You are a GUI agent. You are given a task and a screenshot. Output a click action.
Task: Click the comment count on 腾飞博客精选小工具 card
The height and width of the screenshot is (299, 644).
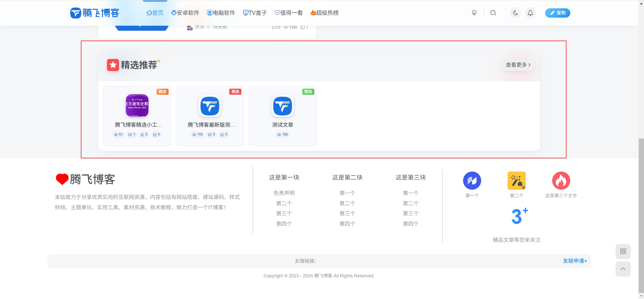point(132,135)
